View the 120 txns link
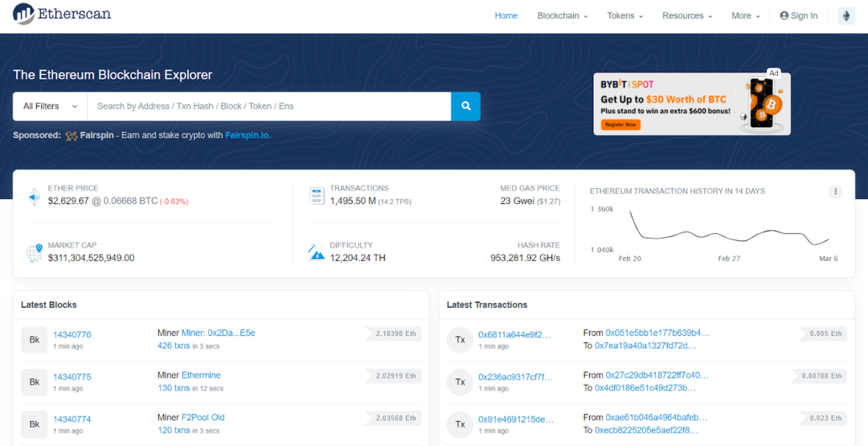 coord(174,430)
